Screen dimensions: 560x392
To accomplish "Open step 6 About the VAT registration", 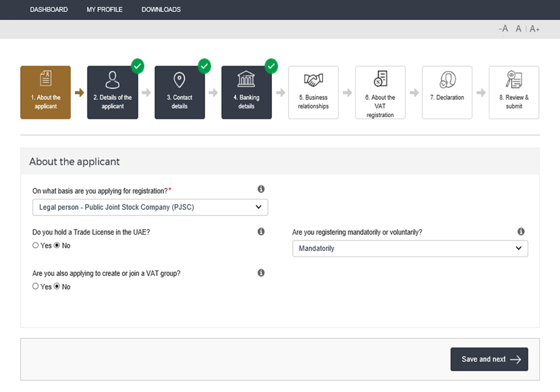I will click(x=380, y=93).
